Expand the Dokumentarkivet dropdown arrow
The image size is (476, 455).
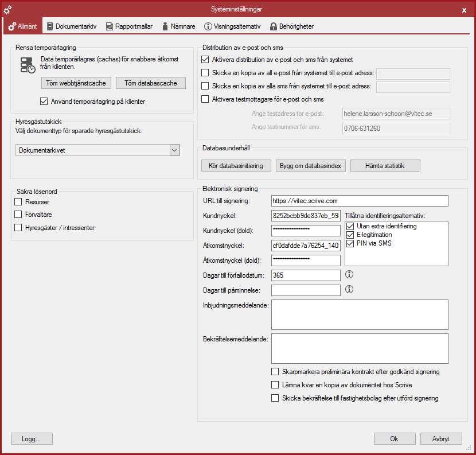point(174,150)
